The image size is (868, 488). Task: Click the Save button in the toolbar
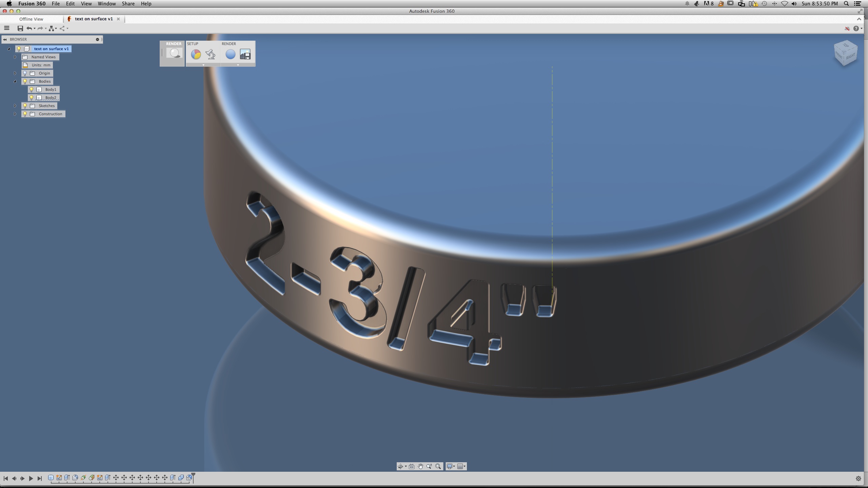coord(20,28)
